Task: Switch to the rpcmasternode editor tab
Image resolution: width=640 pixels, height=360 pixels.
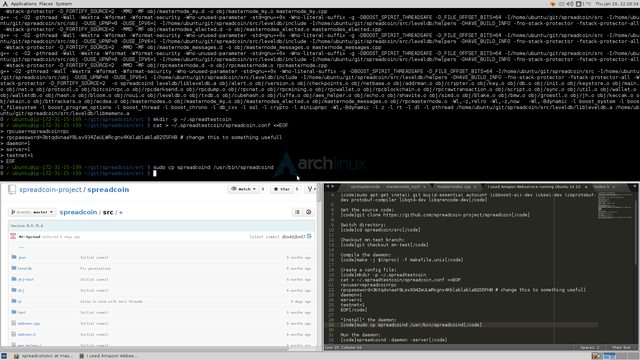Action: click(365, 187)
